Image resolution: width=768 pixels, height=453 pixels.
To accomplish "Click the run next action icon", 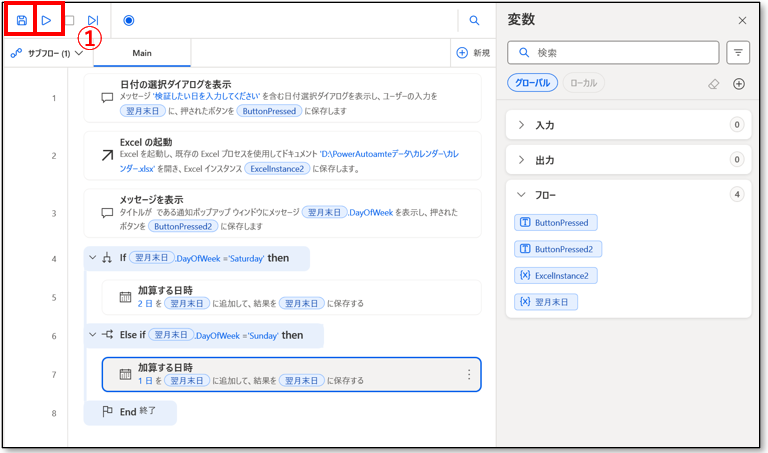I will coord(92,20).
